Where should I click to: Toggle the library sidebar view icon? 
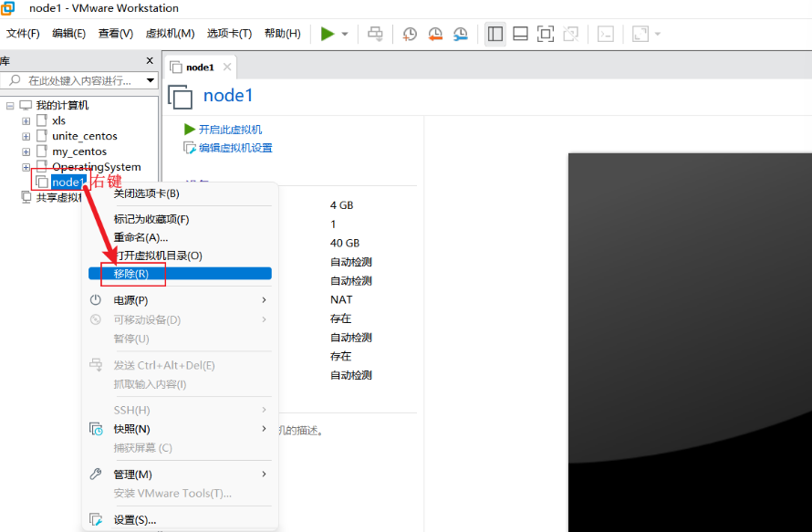click(495, 34)
